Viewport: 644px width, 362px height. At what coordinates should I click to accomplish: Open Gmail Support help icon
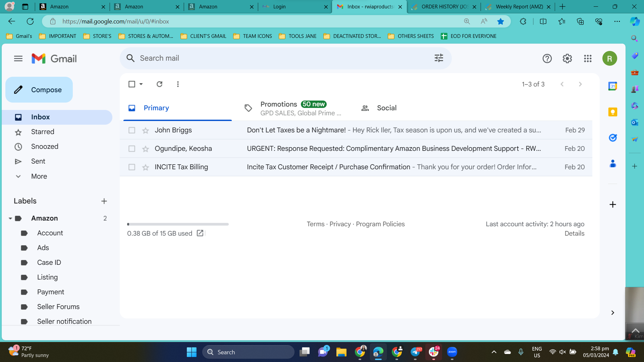tap(547, 59)
